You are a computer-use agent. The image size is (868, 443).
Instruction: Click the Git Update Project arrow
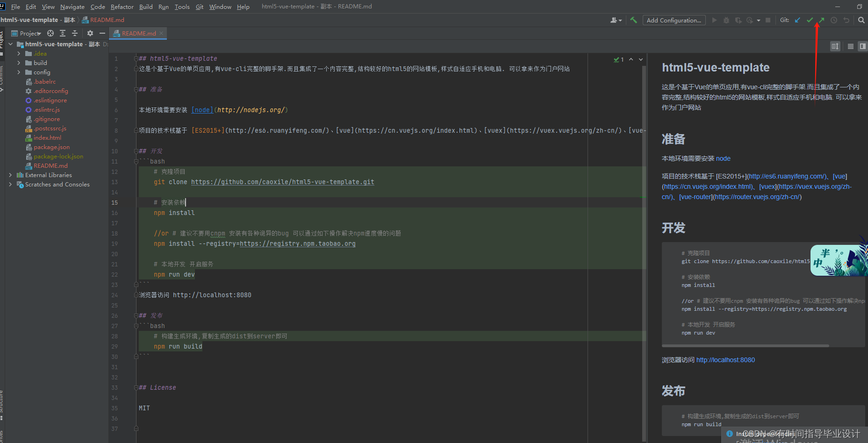click(797, 20)
